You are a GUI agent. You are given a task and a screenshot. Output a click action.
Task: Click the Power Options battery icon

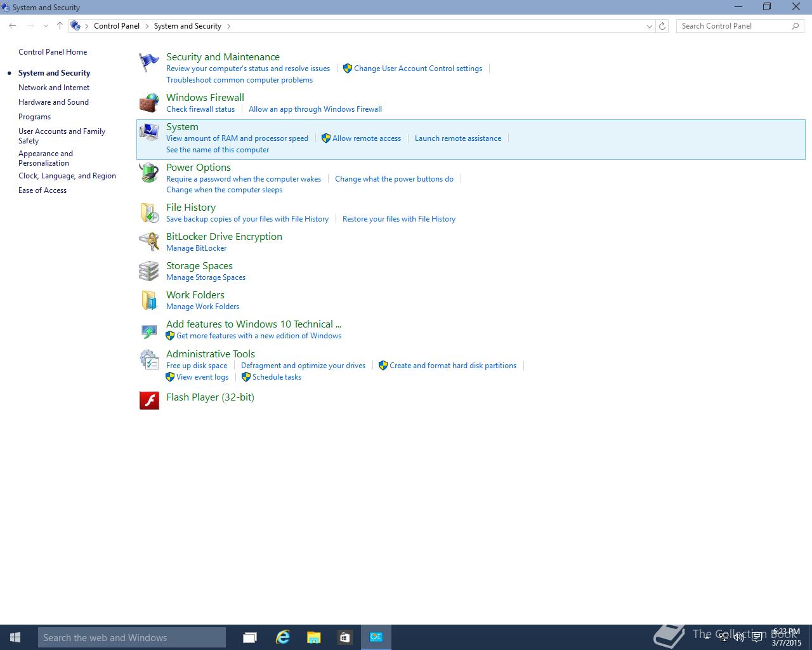[149, 173]
